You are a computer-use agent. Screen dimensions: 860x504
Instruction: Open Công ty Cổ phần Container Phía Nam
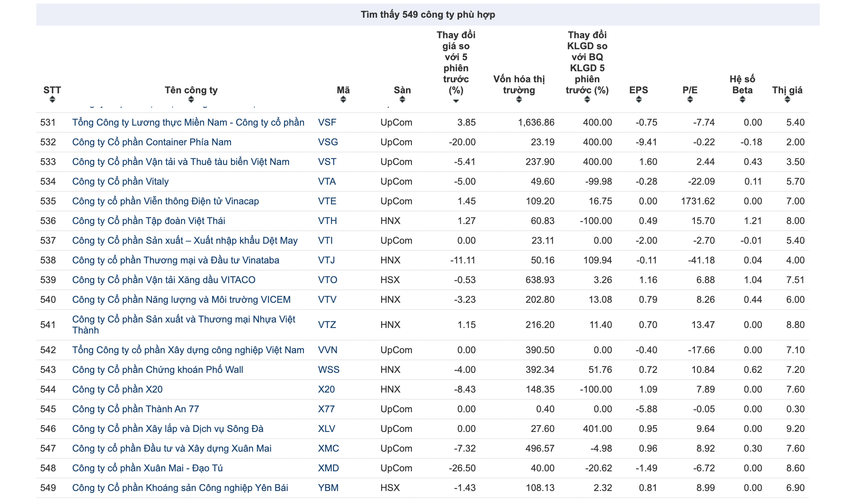point(151,142)
